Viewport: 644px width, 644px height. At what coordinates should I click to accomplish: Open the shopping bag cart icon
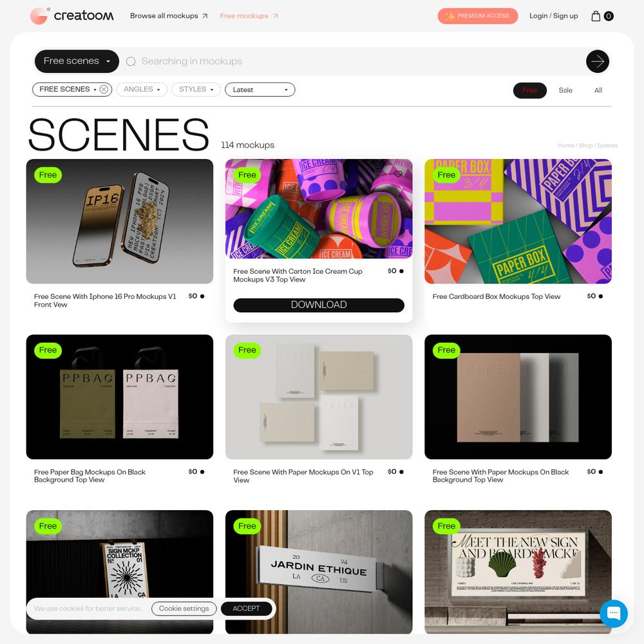pos(596,16)
